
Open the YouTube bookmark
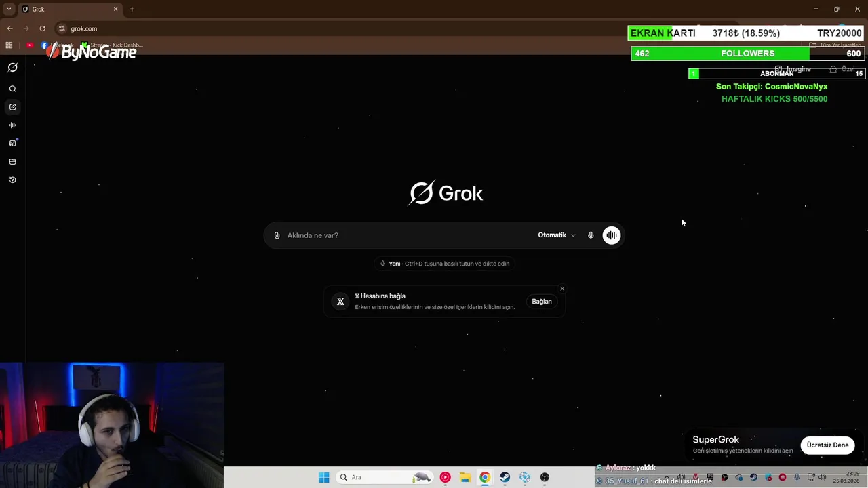point(30,45)
